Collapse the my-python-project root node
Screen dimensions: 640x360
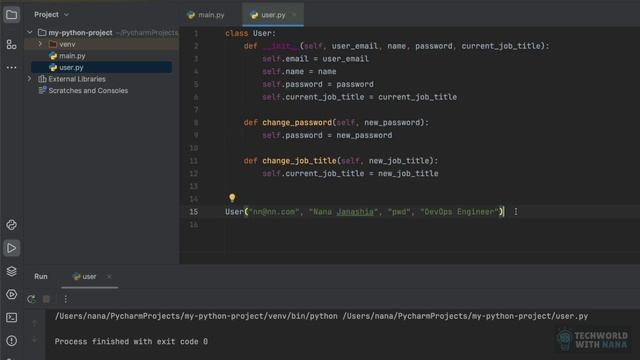point(29,32)
